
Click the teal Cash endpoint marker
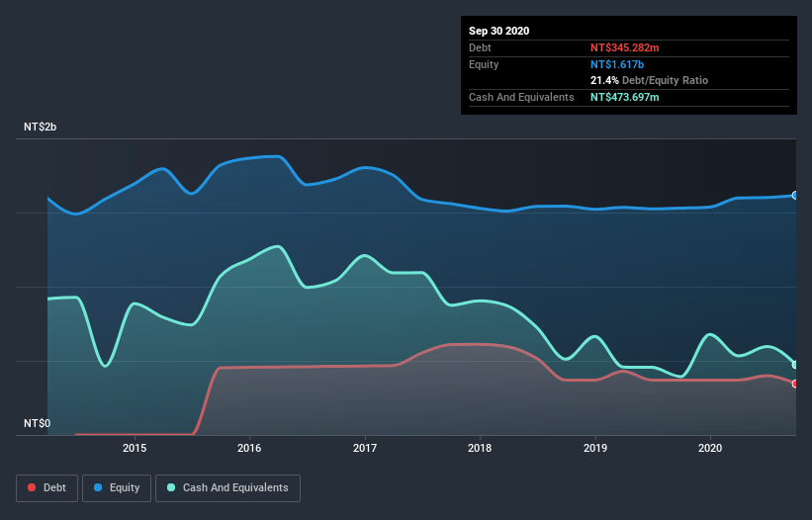point(795,365)
